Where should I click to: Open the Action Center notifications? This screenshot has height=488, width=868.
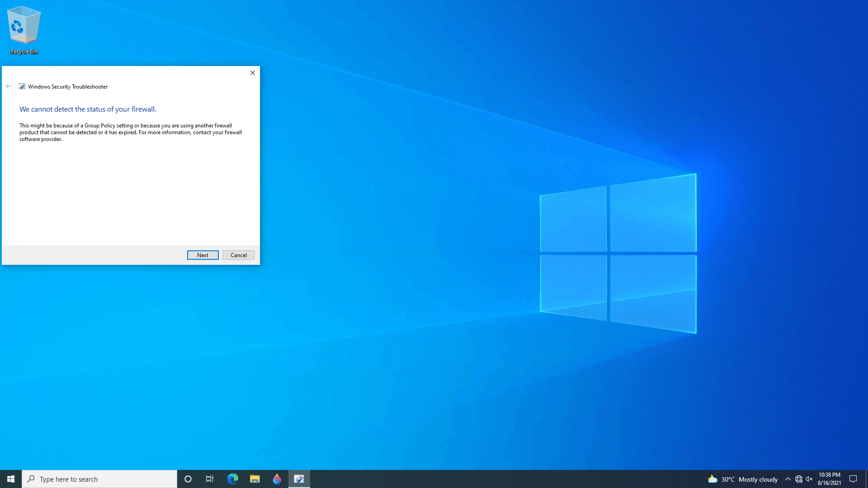(853, 479)
